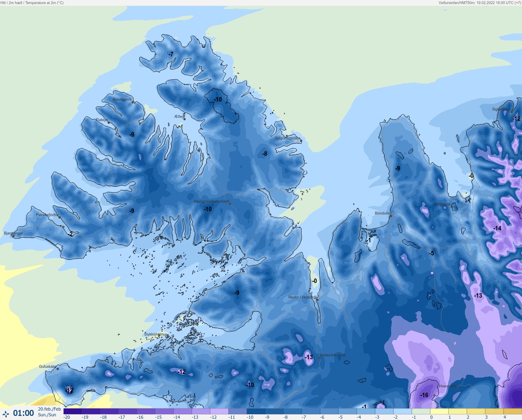Viewport: 522px width, 420px height.
Task: Click the Stykkishólmur town label
Action: (x=156, y=334)
